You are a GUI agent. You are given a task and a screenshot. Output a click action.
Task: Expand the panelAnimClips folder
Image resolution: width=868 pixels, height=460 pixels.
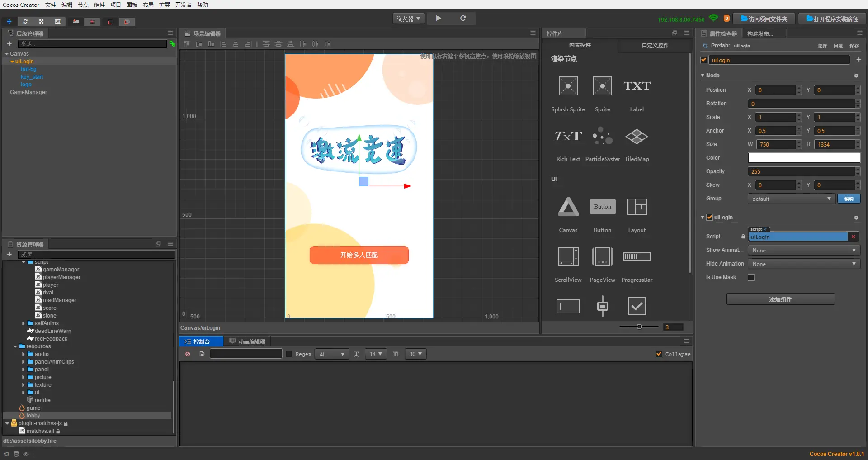click(24, 362)
